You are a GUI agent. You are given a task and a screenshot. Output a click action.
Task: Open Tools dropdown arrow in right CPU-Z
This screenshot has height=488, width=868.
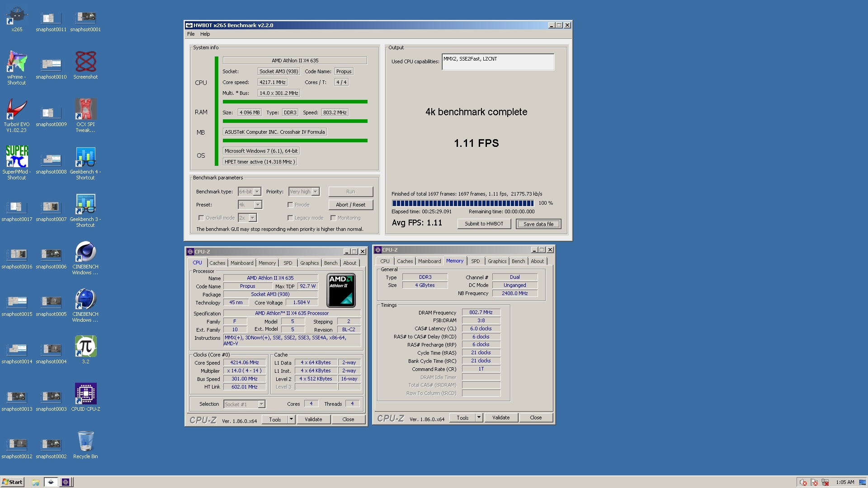(479, 418)
